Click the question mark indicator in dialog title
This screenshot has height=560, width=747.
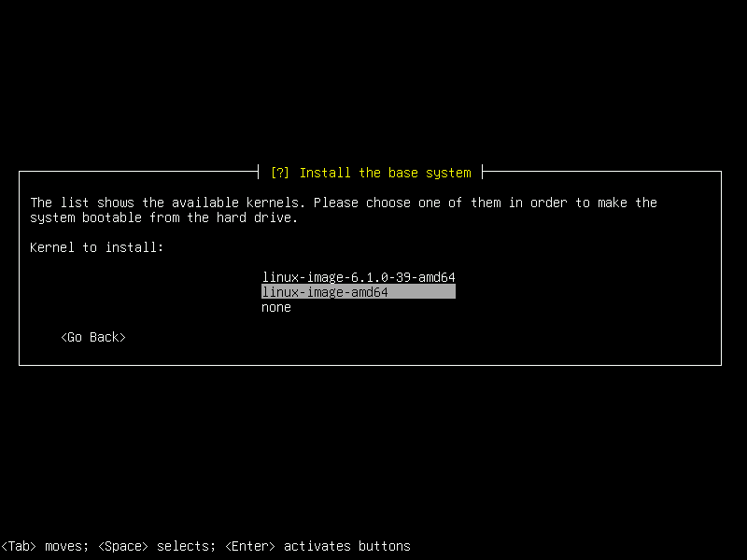pos(280,173)
